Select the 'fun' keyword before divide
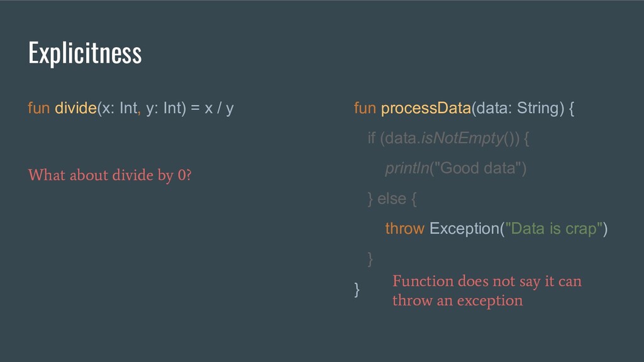 (38, 108)
